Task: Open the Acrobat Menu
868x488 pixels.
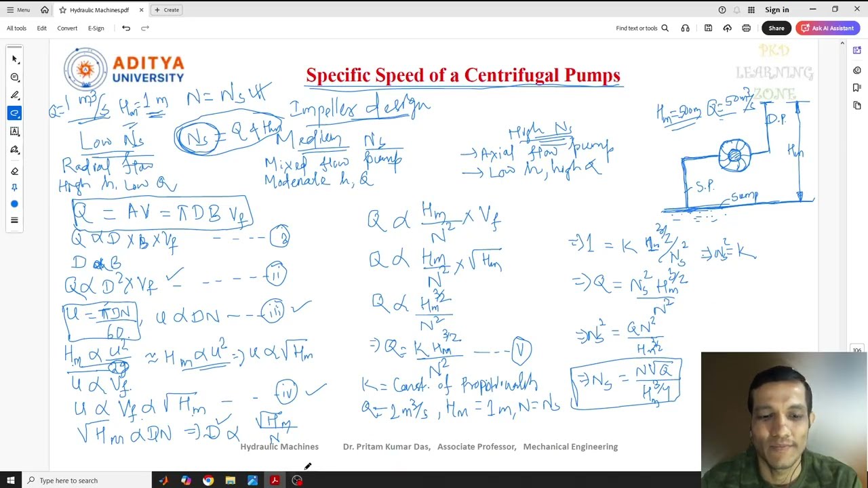Action: click(18, 10)
